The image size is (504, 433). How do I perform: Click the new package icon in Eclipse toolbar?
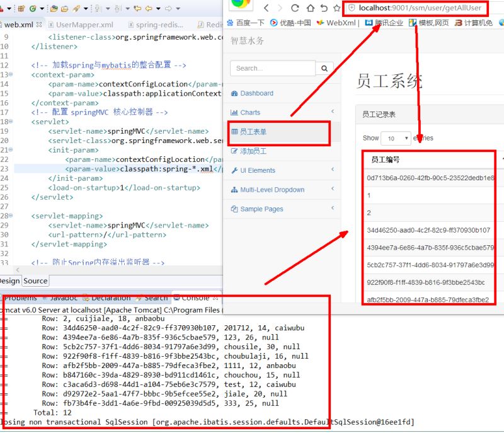(x=21, y=8)
